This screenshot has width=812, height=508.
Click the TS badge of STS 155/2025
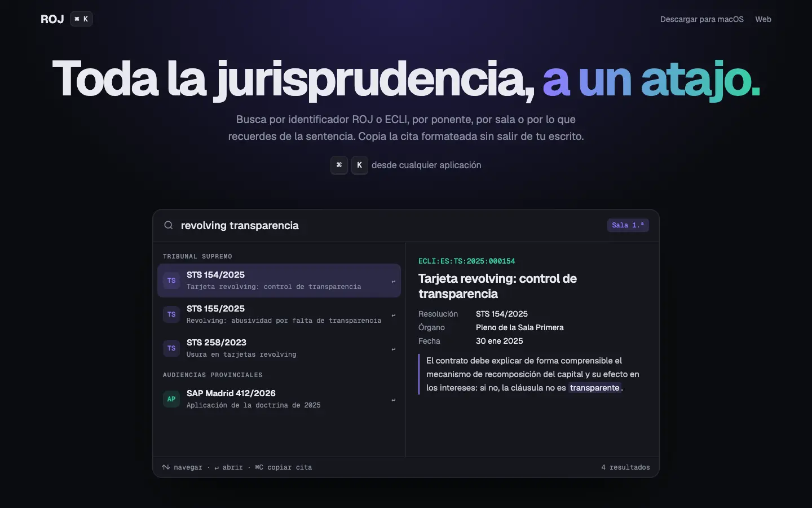pos(171,314)
